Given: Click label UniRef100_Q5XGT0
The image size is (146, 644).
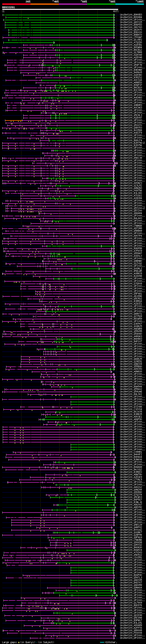Looking at the screenshot, I should click(131, 125).
